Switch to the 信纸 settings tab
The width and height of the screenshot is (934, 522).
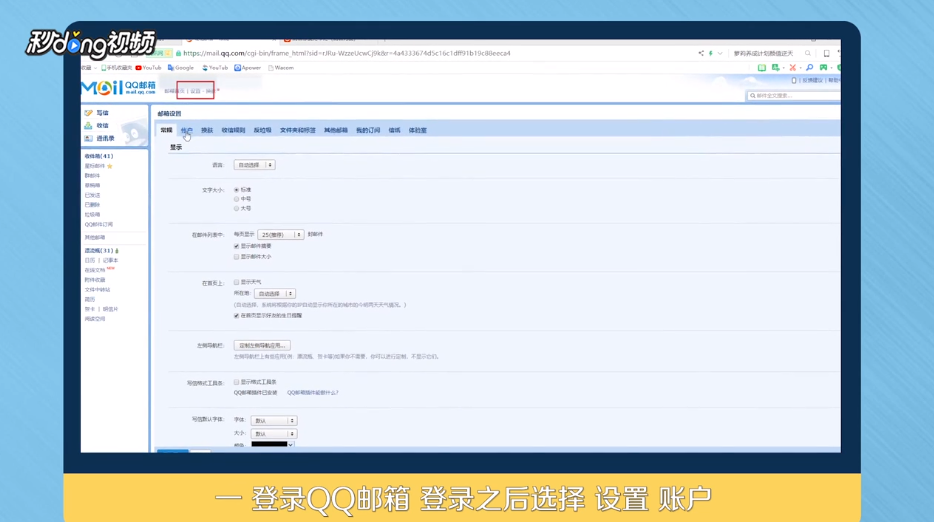tap(394, 130)
